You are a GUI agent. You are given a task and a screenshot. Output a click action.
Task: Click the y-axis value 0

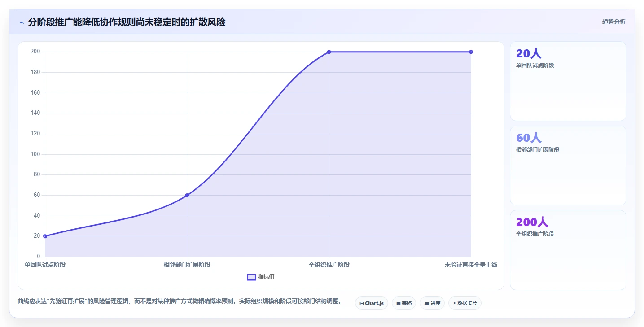pyautogui.click(x=39, y=257)
